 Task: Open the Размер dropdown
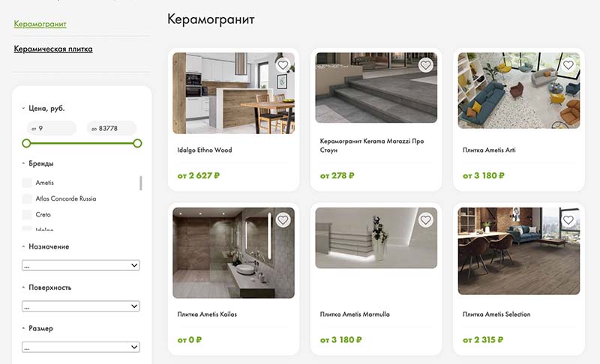click(81, 348)
